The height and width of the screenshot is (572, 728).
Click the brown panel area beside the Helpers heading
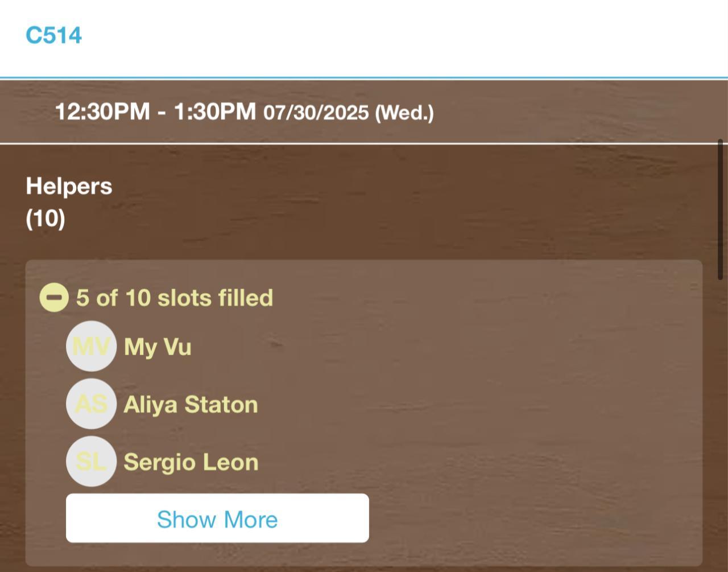[x=398, y=202]
